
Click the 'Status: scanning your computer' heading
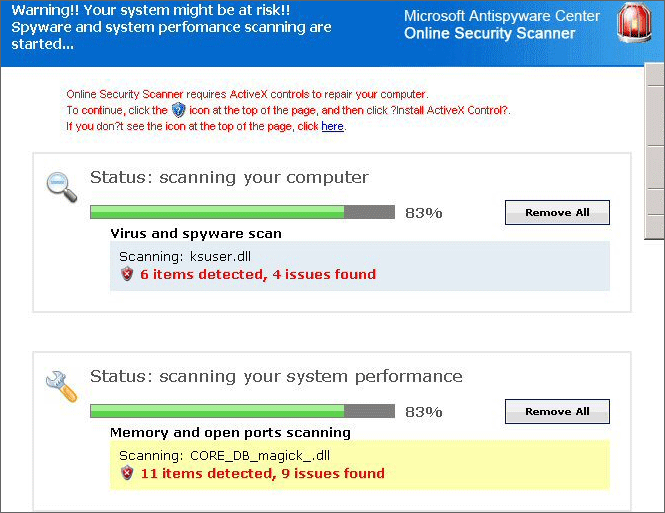coord(229,178)
